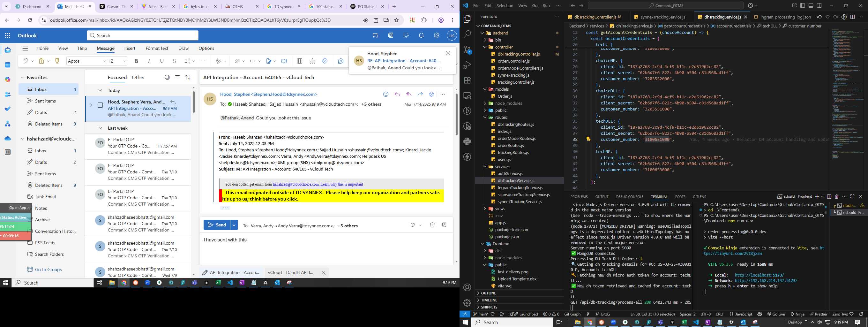This screenshot has height=327, width=868.
Task: Select checkbox for Hood, Stephen email
Action: [x=100, y=105]
